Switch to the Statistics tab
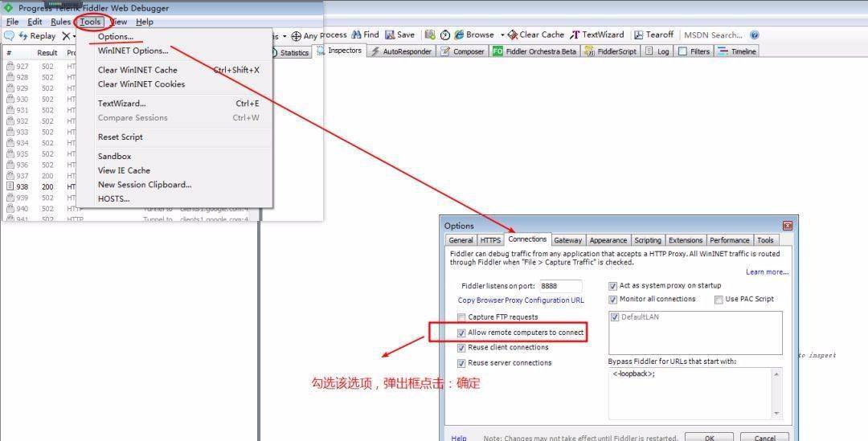Viewport: 868px width, 441px height. coord(289,52)
